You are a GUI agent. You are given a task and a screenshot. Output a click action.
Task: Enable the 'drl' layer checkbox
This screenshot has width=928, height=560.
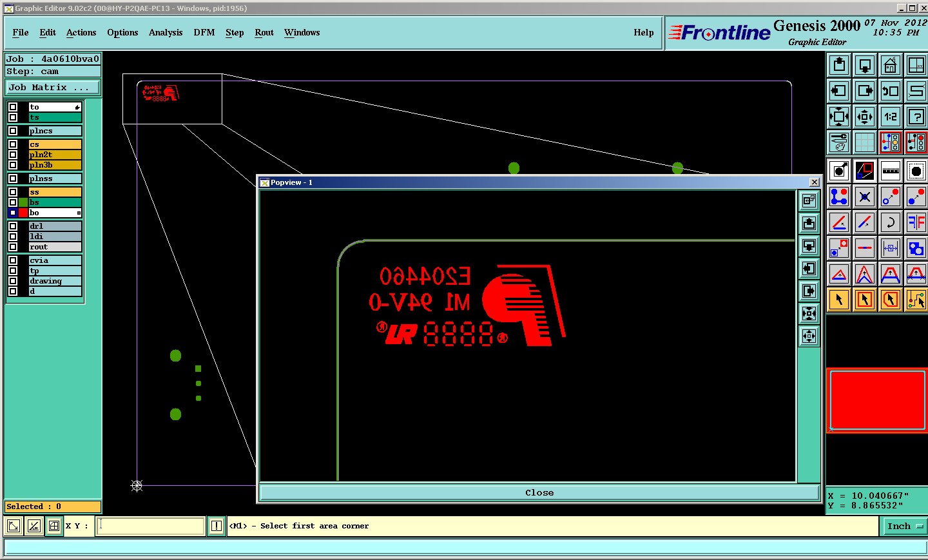pyautogui.click(x=13, y=226)
